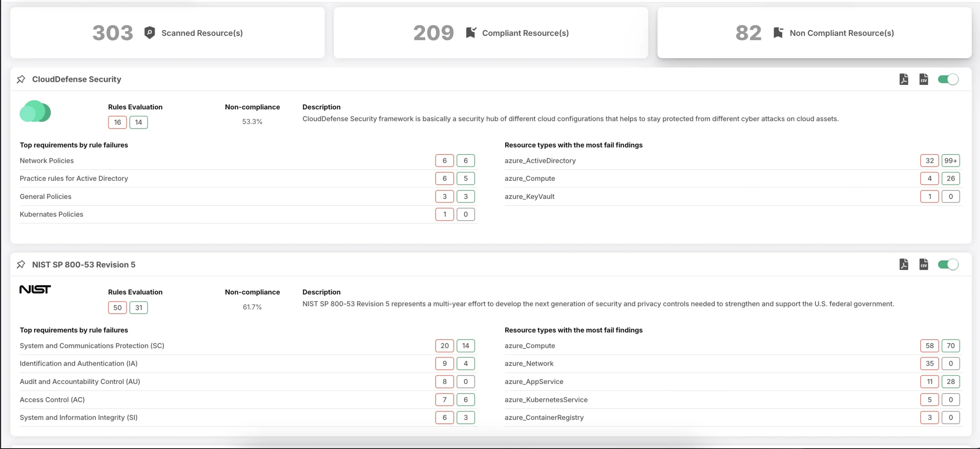Open the Scanned Resources card
Viewport: 980px width, 449px height.
pos(167,33)
